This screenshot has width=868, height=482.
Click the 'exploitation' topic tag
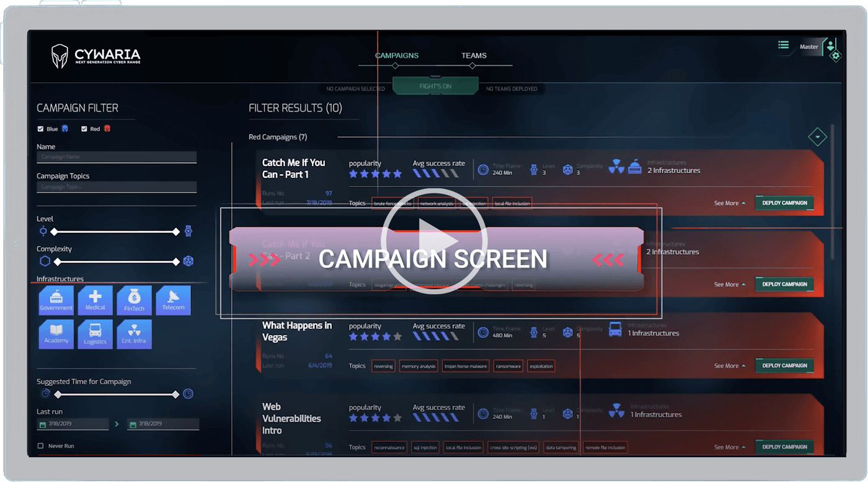(x=541, y=366)
